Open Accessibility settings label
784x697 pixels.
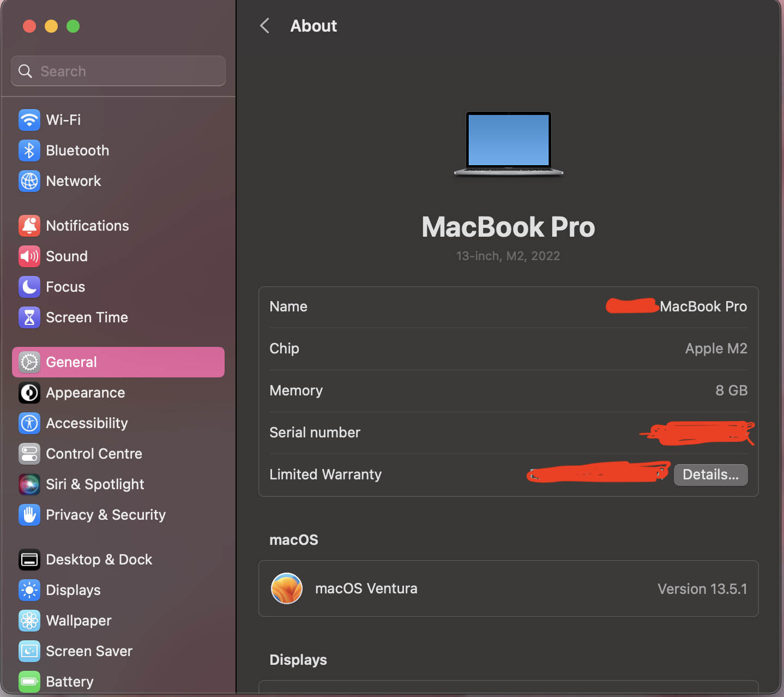tap(87, 423)
